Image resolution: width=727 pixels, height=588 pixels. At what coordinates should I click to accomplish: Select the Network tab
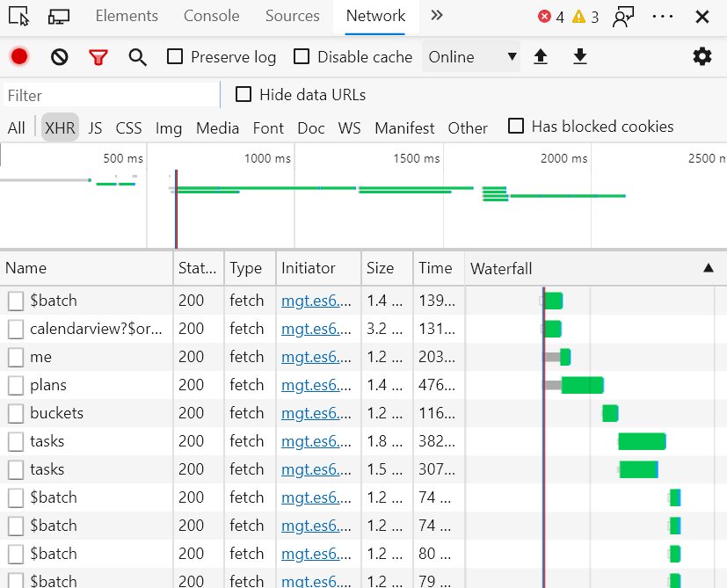point(375,16)
